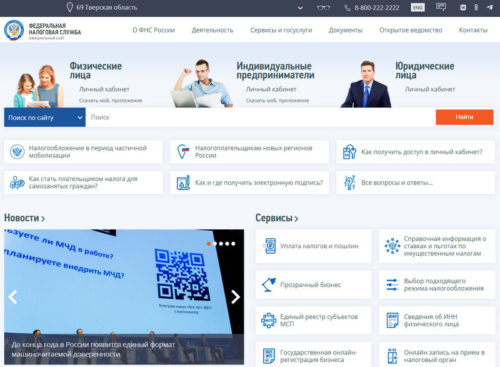Open Личный кабинет under Индивидуальные предприниматели

tap(271, 89)
